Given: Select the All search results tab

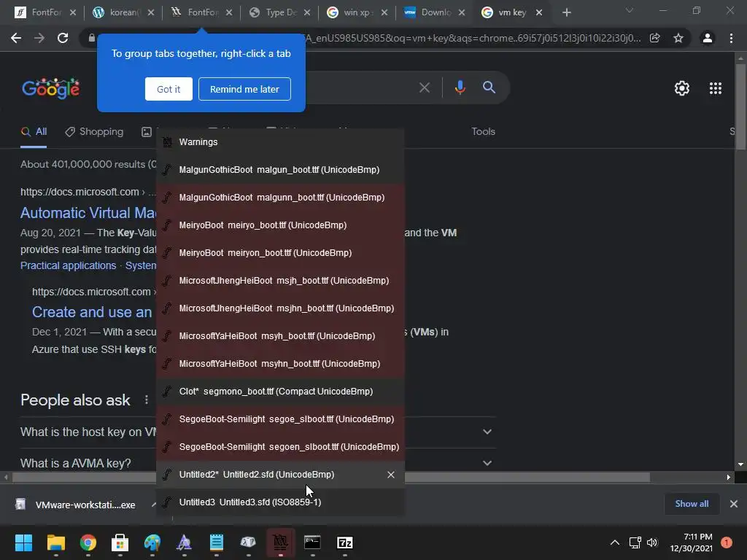Looking at the screenshot, I should (34, 132).
